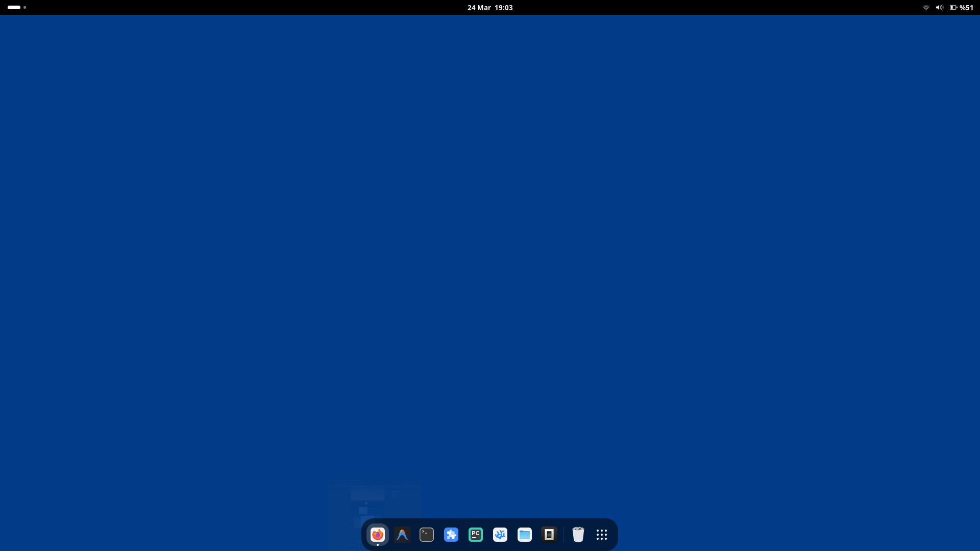Open VSCodium from the dock
Image resolution: width=980 pixels, height=551 pixels.
(x=500, y=535)
